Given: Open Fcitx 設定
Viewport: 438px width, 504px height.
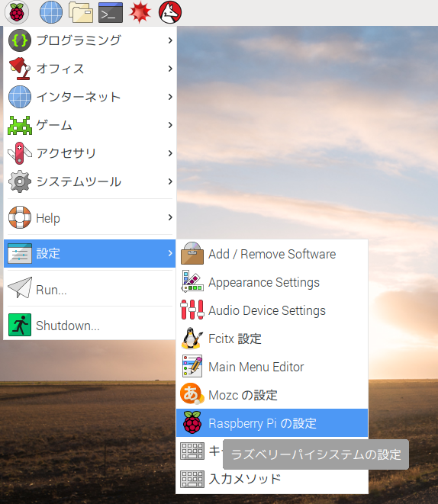Looking at the screenshot, I should 272,339.
